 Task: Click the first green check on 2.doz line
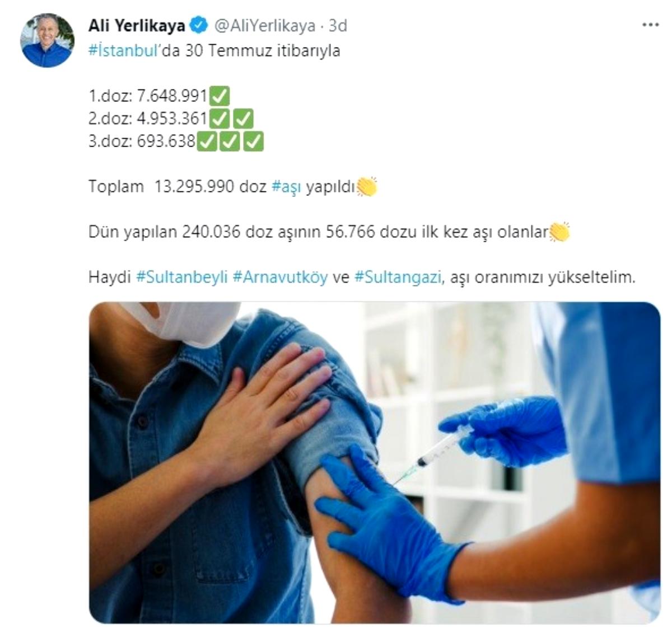220,119
